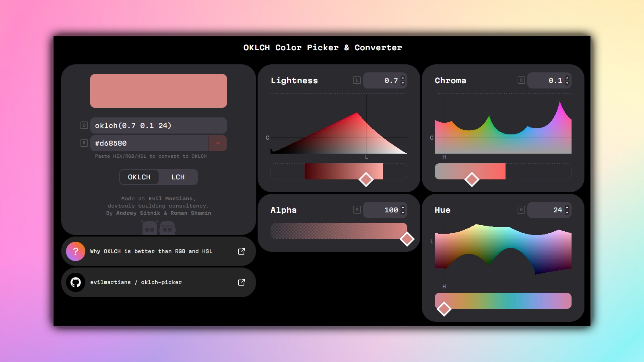Click the L keyboard shortcut icon for Lightness

click(357, 80)
